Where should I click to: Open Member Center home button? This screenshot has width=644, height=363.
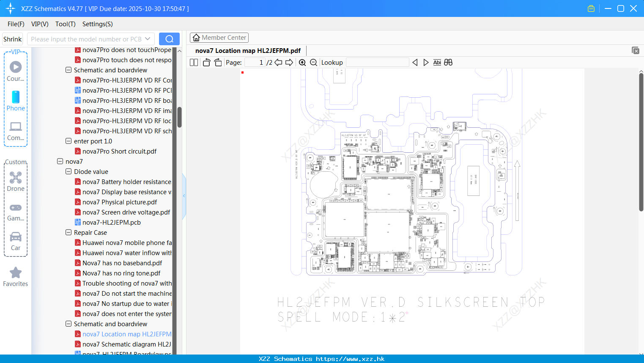(219, 38)
